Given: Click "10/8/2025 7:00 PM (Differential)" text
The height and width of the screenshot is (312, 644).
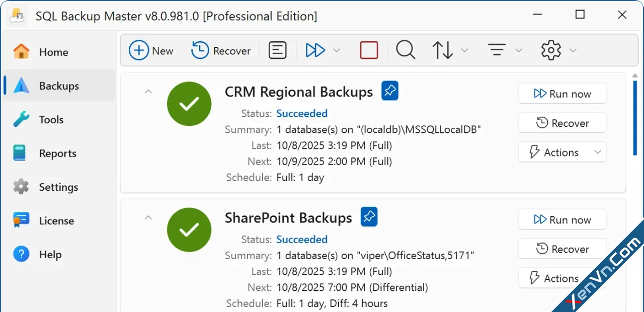Looking at the screenshot, I should pyautogui.click(x=352, y=287).
